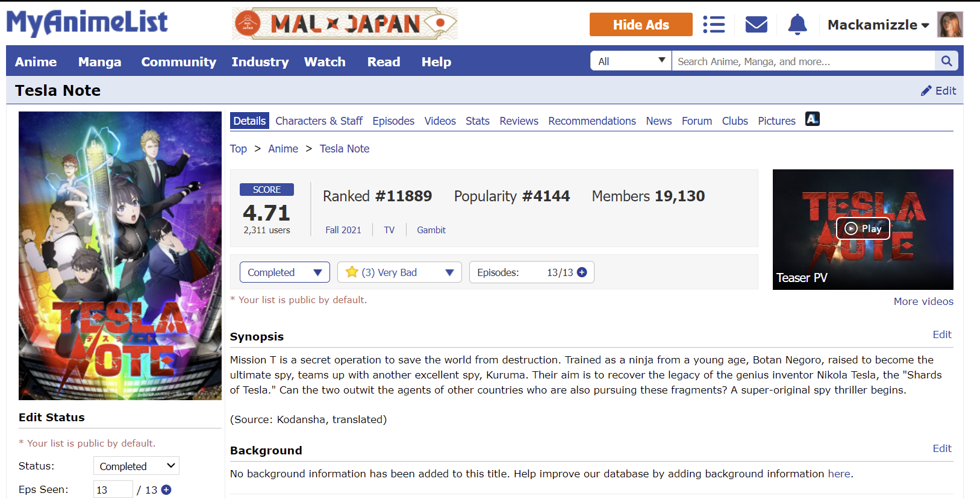Play the Teaser PV video
Image resolution: width=980 pixels, height=499 pixels.
pos(863,228)
